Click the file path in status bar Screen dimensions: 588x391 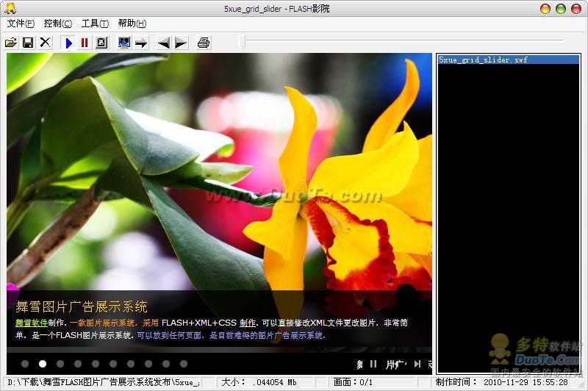point(104,382)
